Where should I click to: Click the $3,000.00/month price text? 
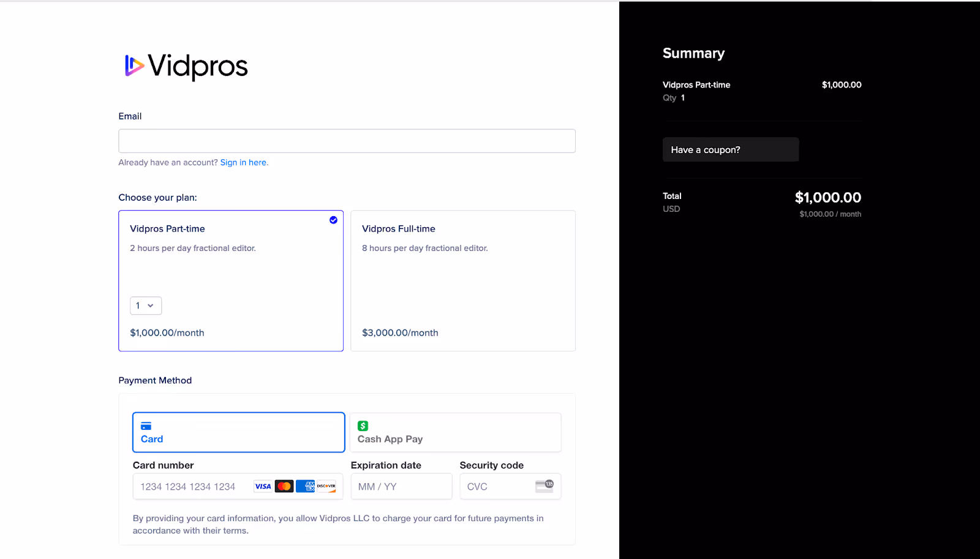point(400,332)
